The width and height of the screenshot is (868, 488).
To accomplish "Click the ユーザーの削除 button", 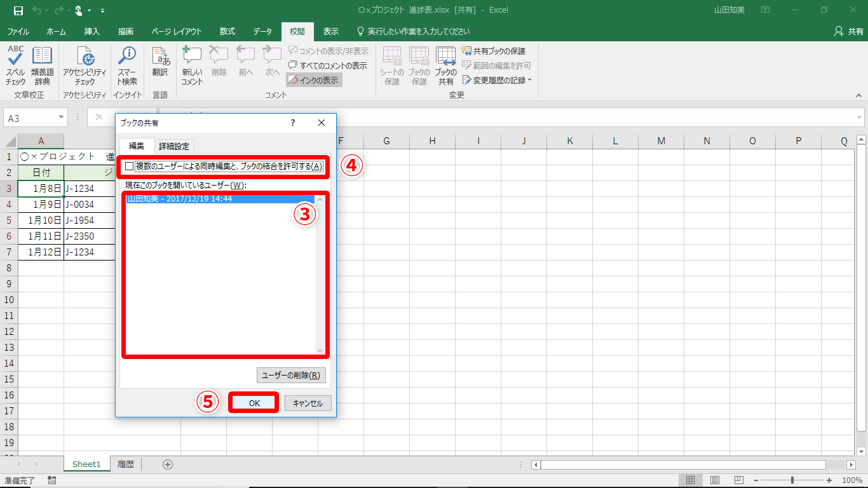I will [292, 376].
